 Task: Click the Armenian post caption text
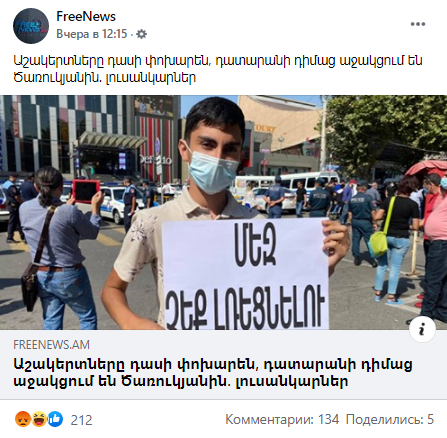point(218,69)
